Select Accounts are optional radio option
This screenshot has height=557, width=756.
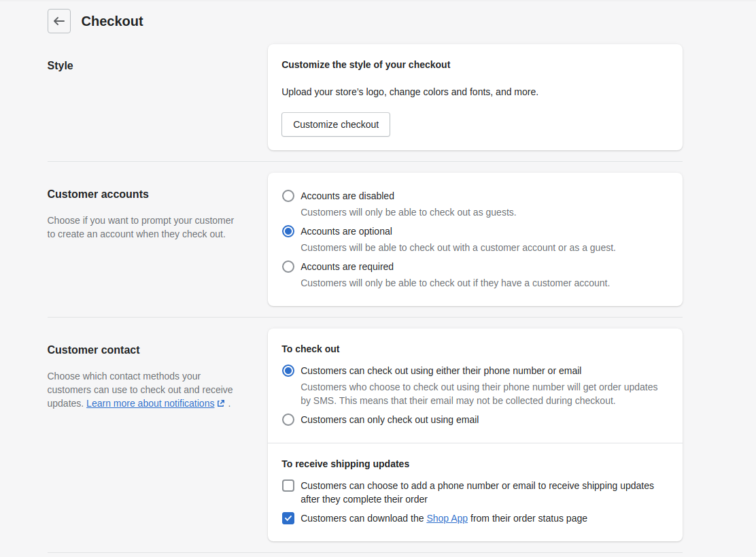pyautogui.click(x=288, y=231)
